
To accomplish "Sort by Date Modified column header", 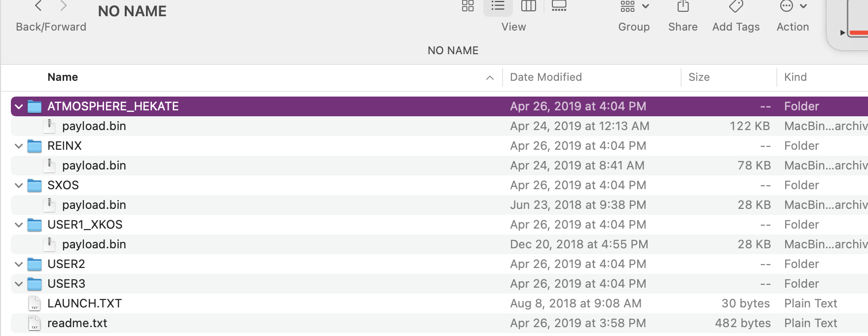I will [x=546, y=77].
